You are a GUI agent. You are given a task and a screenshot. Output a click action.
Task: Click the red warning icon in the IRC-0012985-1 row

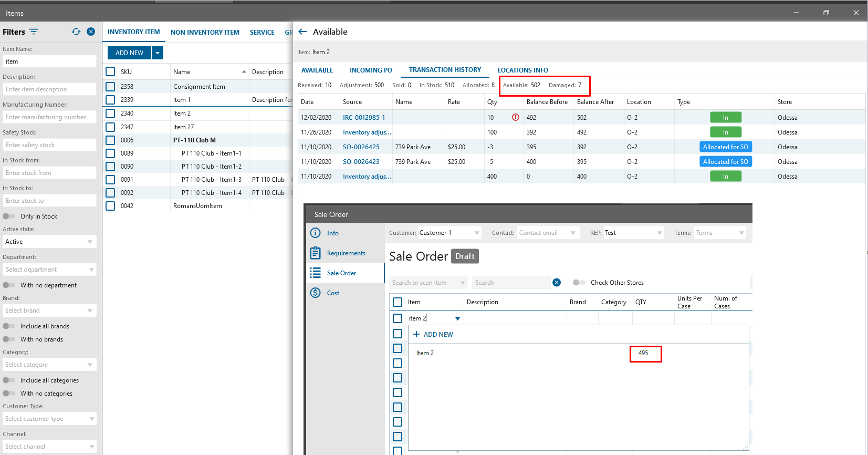516,117
